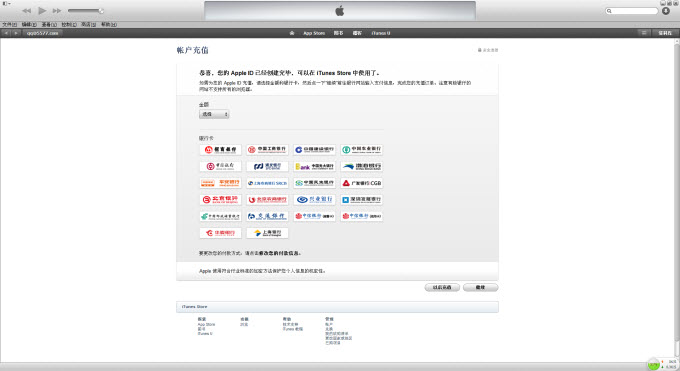
Task: Pick the China Construction Bank logo
Action: [314, 150]
